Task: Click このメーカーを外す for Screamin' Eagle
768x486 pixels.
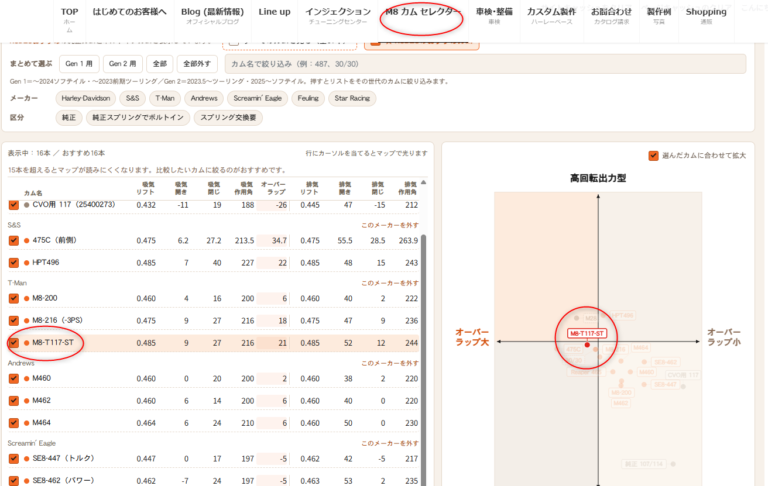Action: point(390,443)
